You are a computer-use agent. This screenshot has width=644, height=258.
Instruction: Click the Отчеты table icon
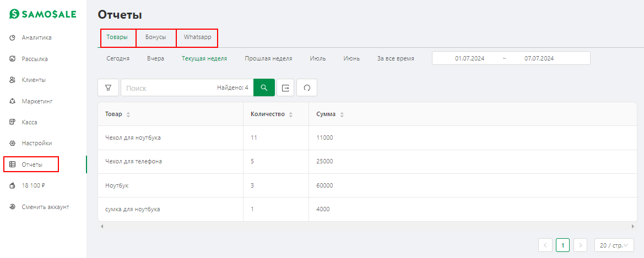click(12, 164)
